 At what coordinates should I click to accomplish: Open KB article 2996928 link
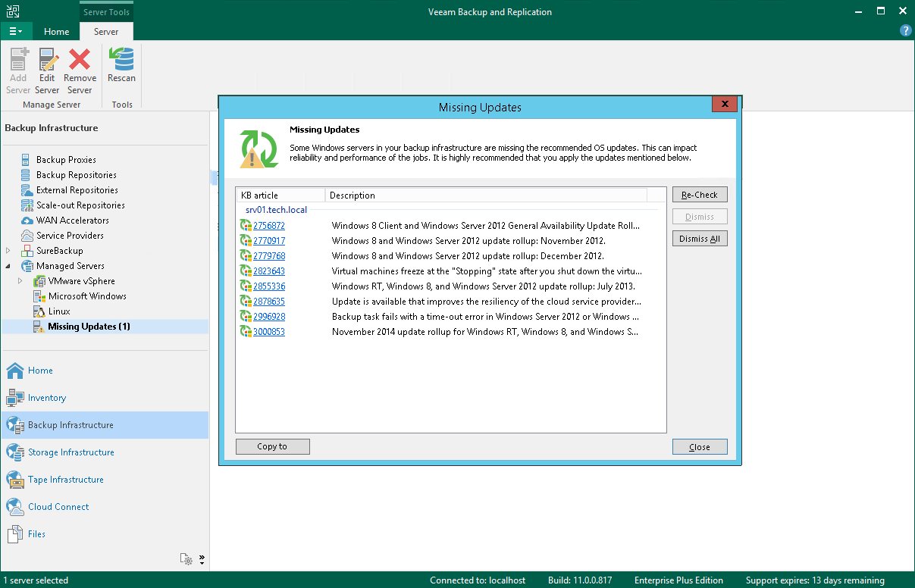point(269,317)
